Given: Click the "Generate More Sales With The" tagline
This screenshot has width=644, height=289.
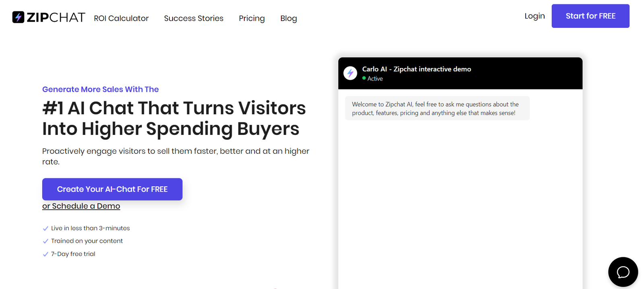Looking at the screenshot, I should (x=101, y=89).
